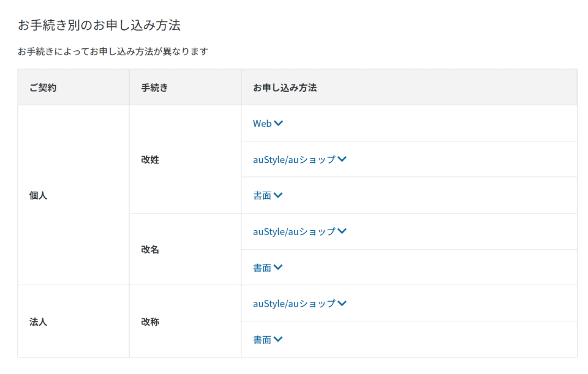Expand 書面 option for 法人 改称

pyautogui.click(x=268, y=340)
